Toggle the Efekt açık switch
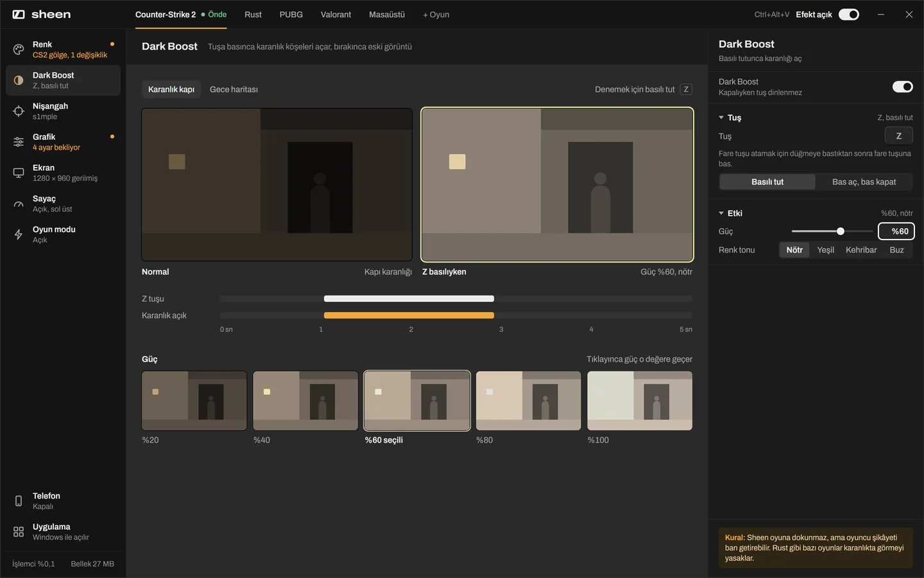924x578 pixels. (x=849, y=14)
